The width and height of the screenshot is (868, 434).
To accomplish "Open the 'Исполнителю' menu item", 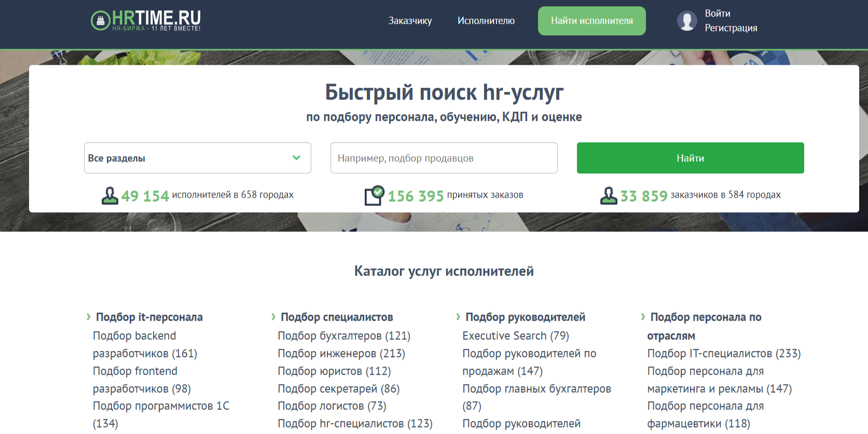I will [x=486, y=21].
